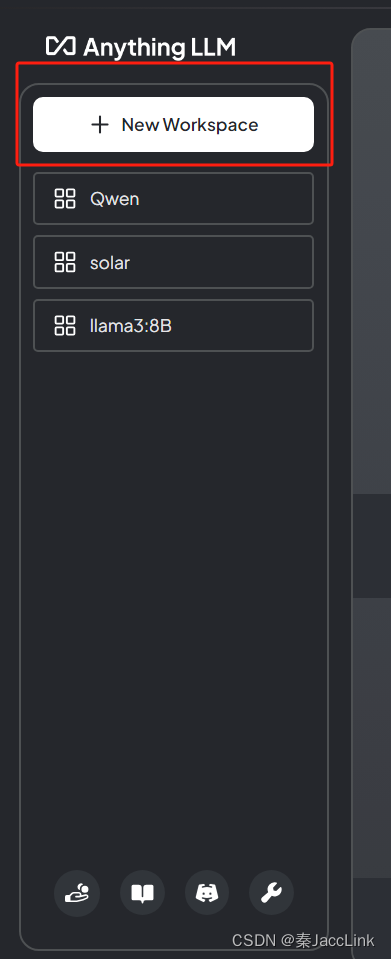391x959 pixels.
Task: Click the grid icon beside llama3:8B
Action: (x=65, y=325)
